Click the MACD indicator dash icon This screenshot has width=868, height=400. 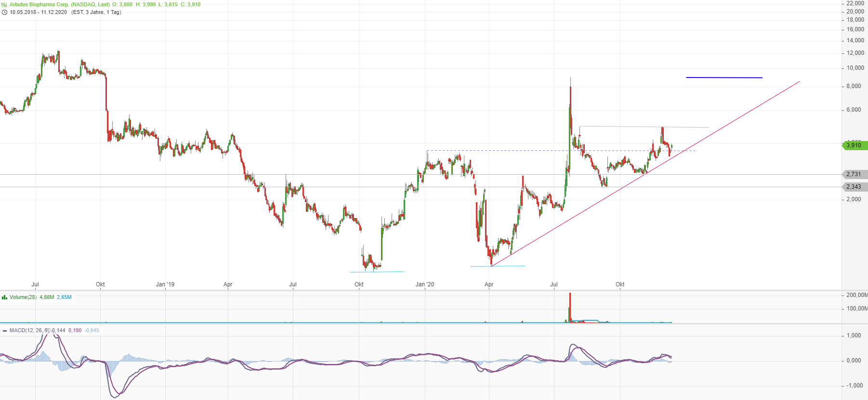4,331
